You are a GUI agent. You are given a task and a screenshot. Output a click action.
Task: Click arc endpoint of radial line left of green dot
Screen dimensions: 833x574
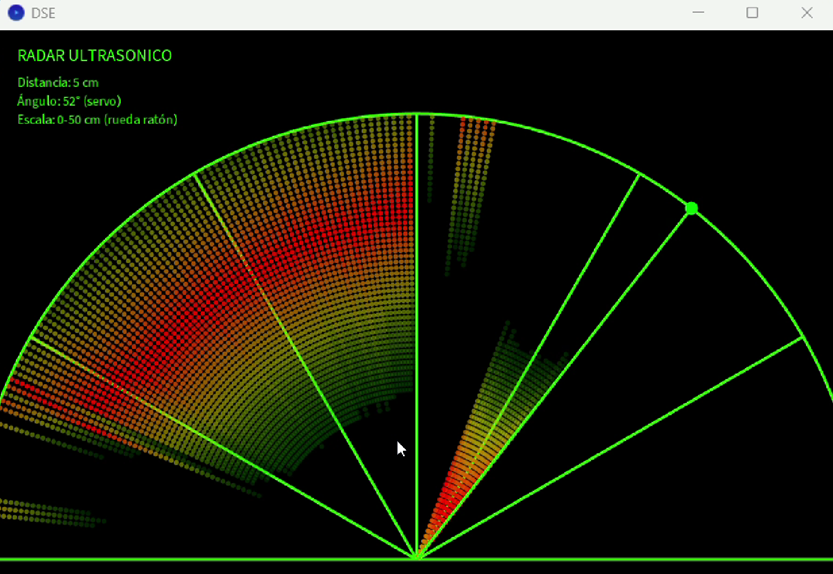click(639, 174)
